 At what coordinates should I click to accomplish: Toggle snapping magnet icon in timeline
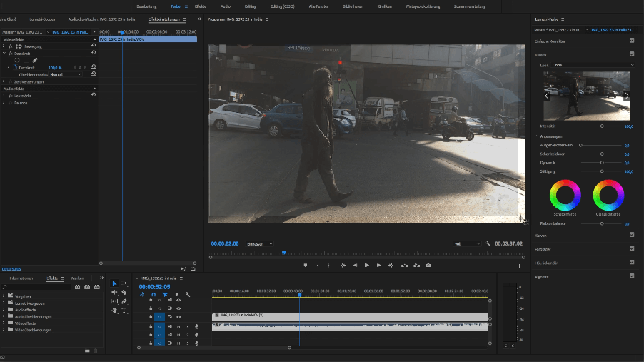pyautogui.click(x=154, y=295)
